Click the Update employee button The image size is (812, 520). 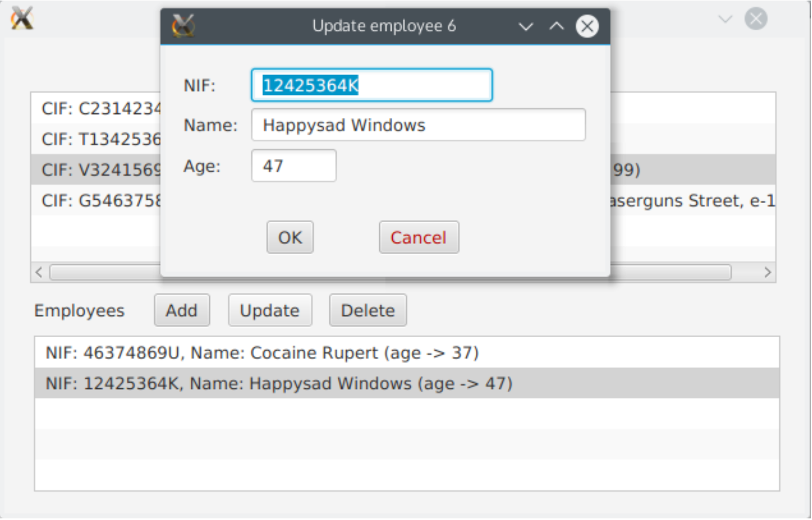click(x=270, y=311)
